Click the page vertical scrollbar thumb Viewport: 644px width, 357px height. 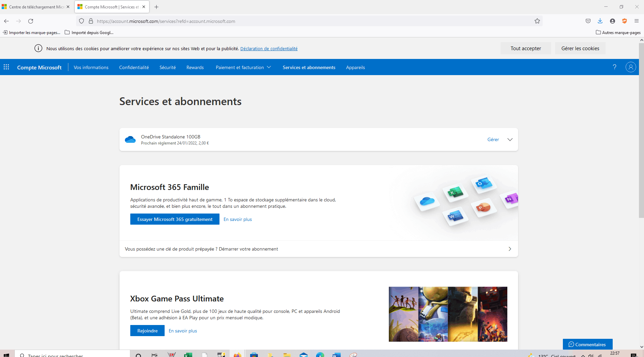[x=641, y=130]
